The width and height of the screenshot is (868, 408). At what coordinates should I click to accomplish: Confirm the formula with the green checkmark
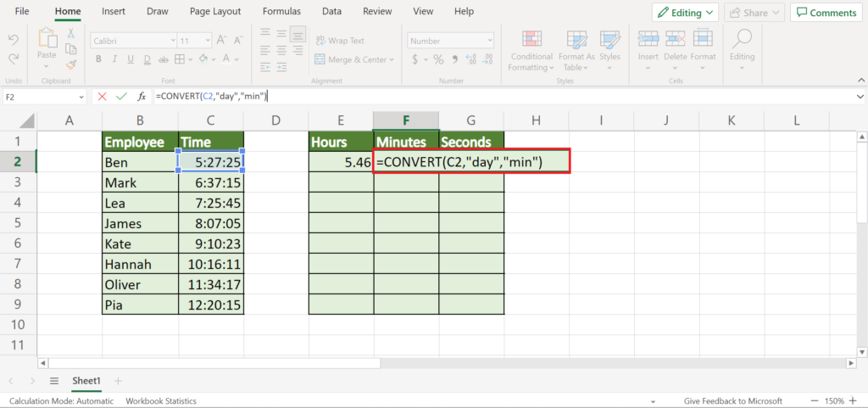tap(121, 97)
